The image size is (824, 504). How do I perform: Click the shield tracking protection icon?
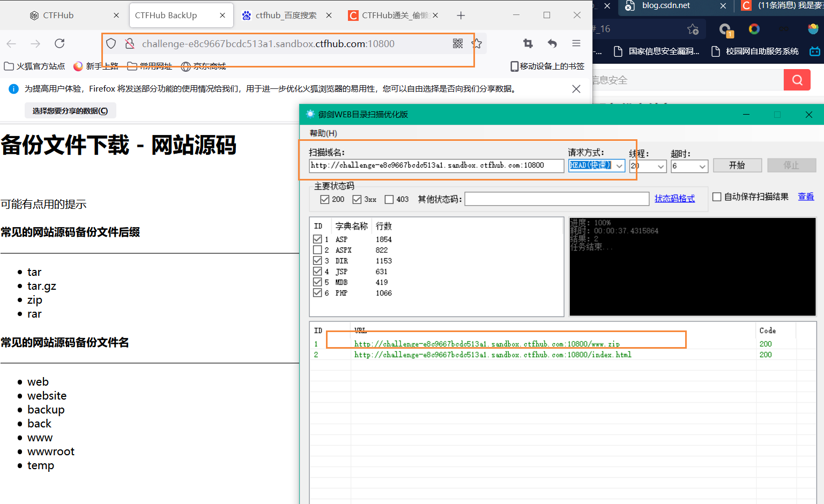[111, 43]
